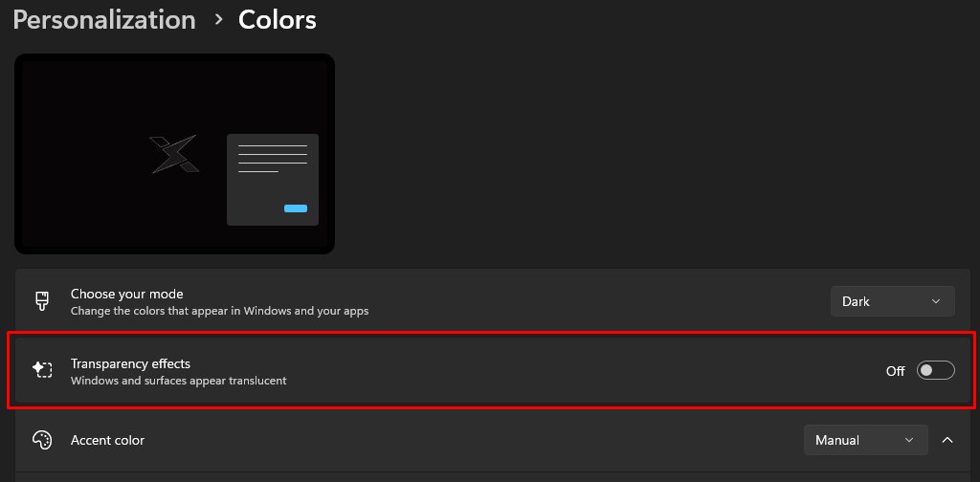980x482 pixels.
Task: Click the Colors breadcrumb heading
Action: (277, 20)
